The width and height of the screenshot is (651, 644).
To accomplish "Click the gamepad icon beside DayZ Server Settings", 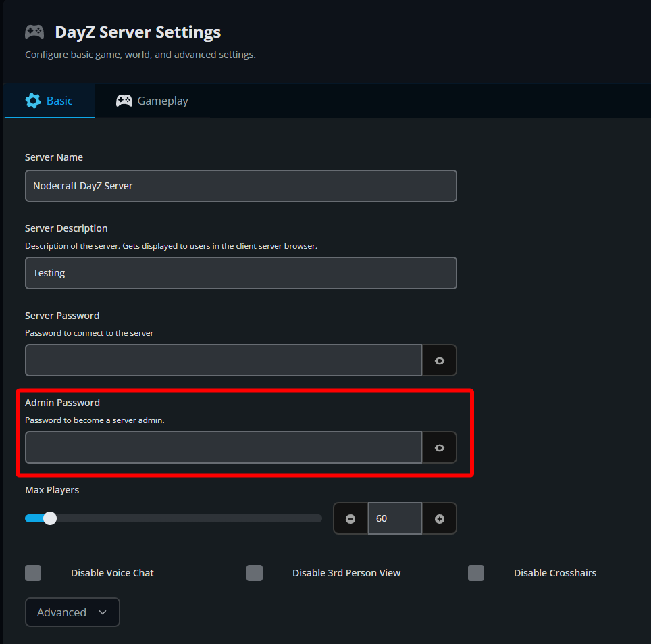I will (34, 32).
